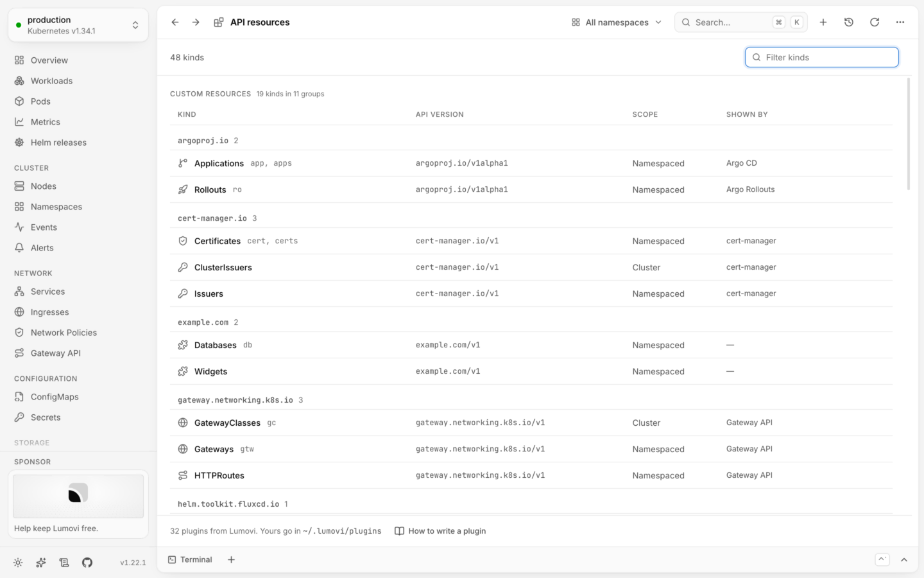Go to Pods in the sidebar
Screen dimensions: 924x578
tap(78, 101)
